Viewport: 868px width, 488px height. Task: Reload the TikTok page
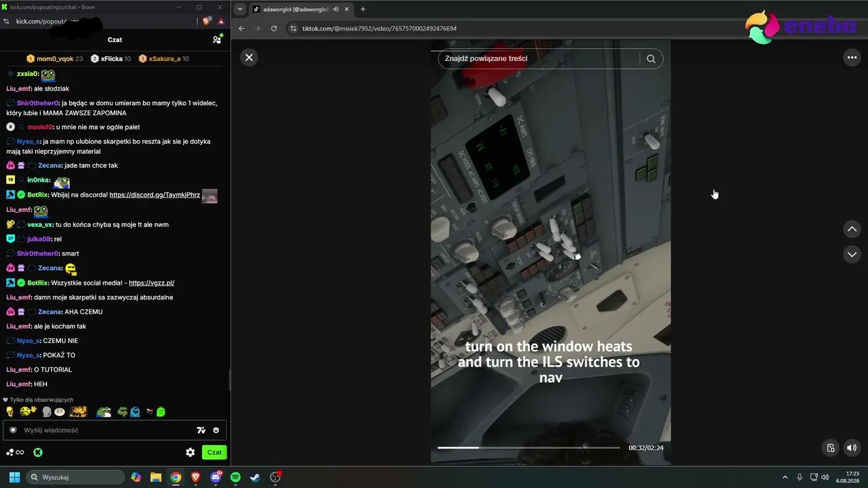click(274, 28)
